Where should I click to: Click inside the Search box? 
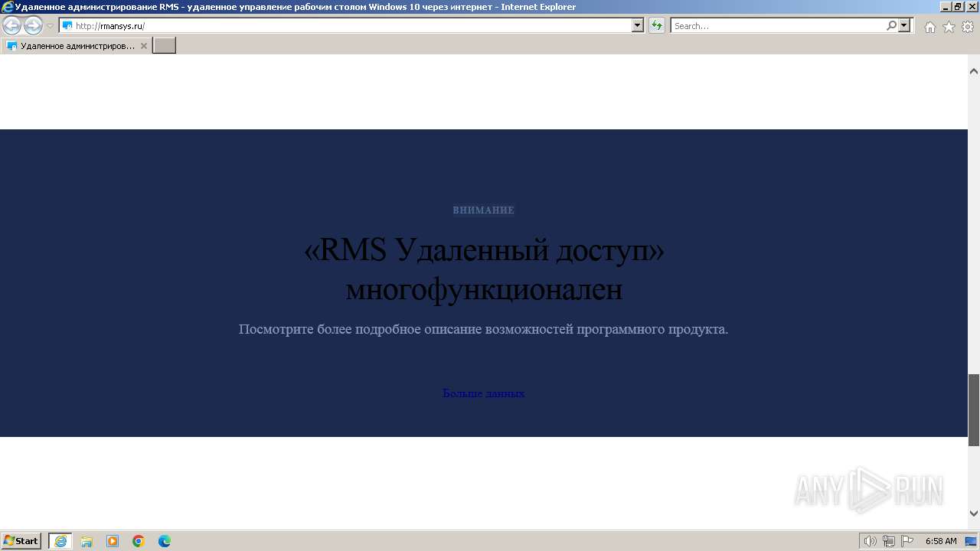click(x=778, y=26)
